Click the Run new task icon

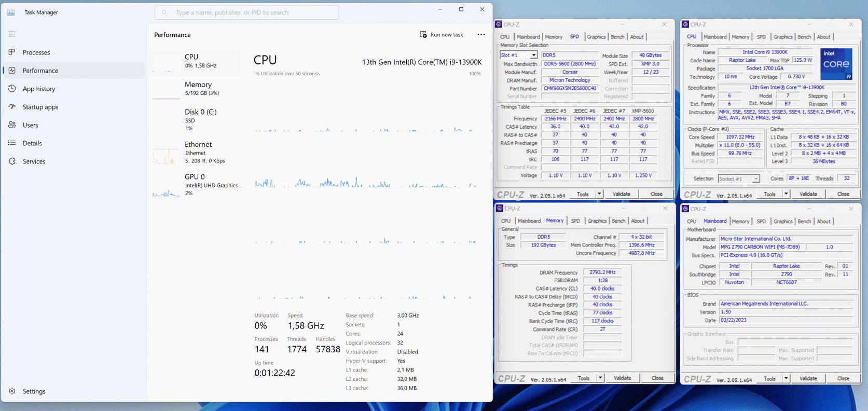click(423, 35)
